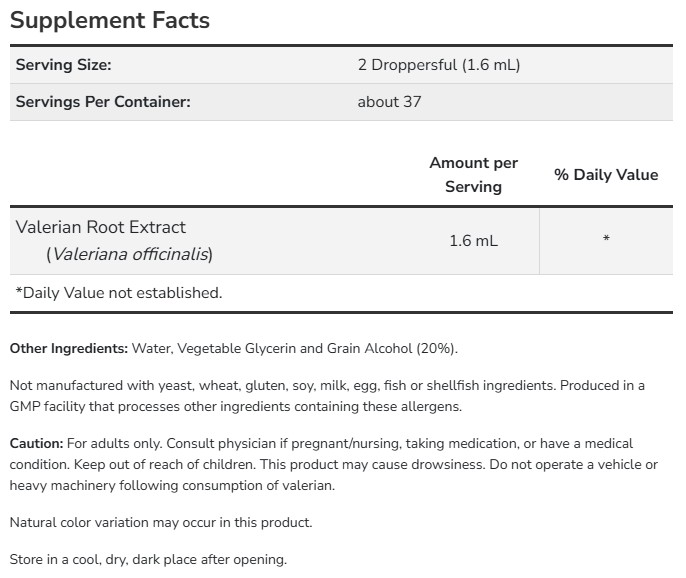Screen dimensions: 686x578
Task: Click the asterisk in the Daily Value cell
Action: click(x=606, y=241)
